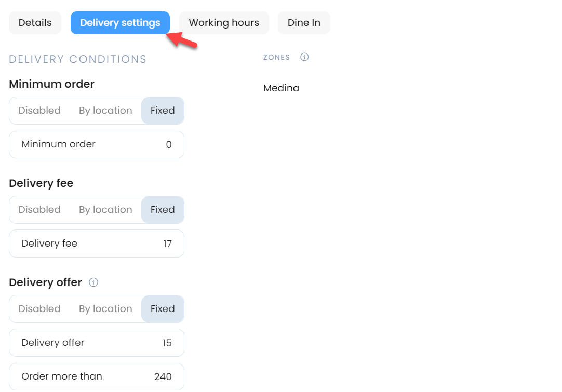Edit the Minimum order amount field

97,144
